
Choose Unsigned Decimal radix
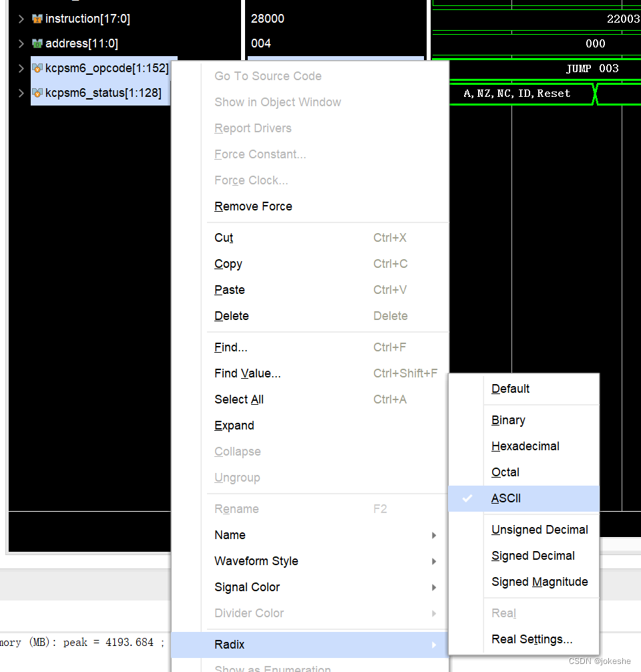pos(540,530)
